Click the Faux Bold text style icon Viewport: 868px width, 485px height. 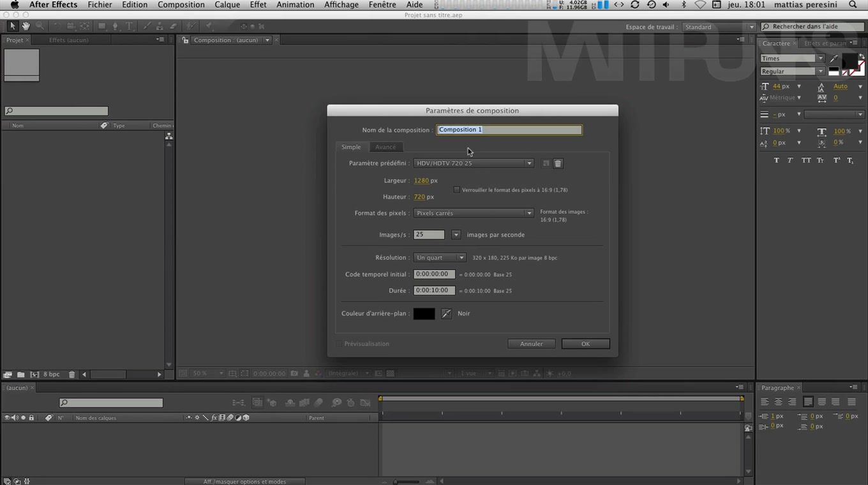pyautogui.click(x=776, y=160)
